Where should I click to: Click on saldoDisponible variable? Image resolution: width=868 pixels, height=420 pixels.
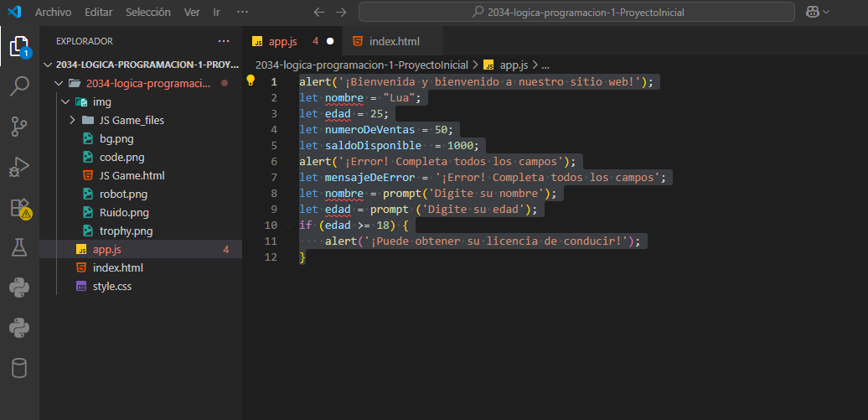point(373,146)
